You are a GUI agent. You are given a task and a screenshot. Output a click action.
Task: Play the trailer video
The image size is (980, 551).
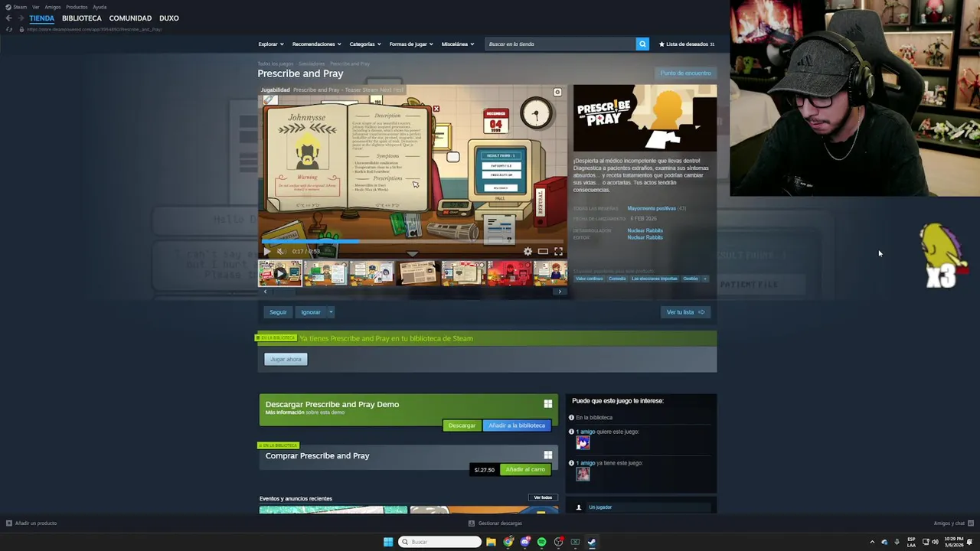point(266,251)
